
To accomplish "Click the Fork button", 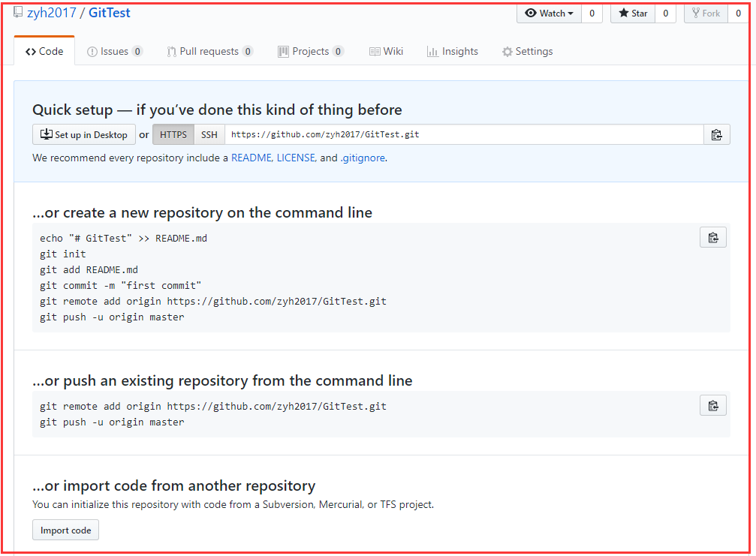I will click(706, 14).
